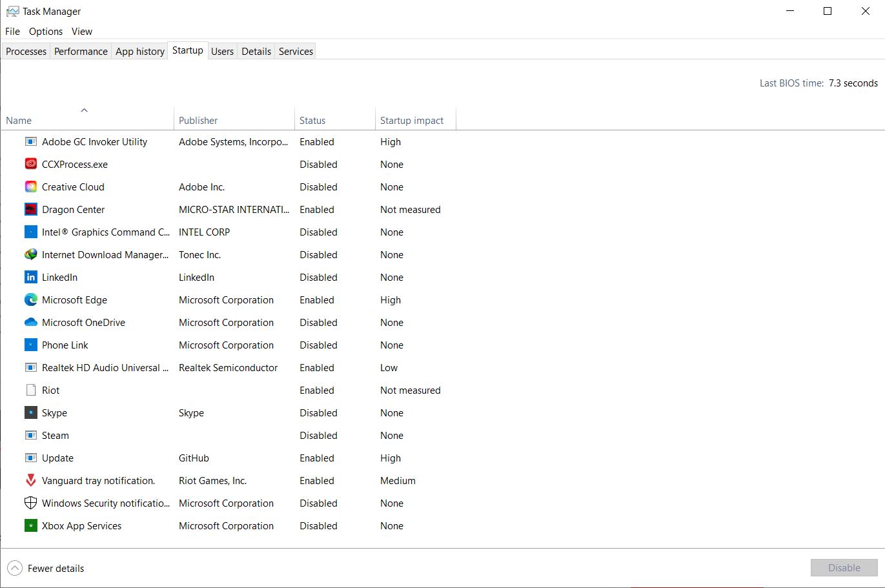Go to the Users tab
Viewport: 885px width, 588px height.
pos(223,51)
